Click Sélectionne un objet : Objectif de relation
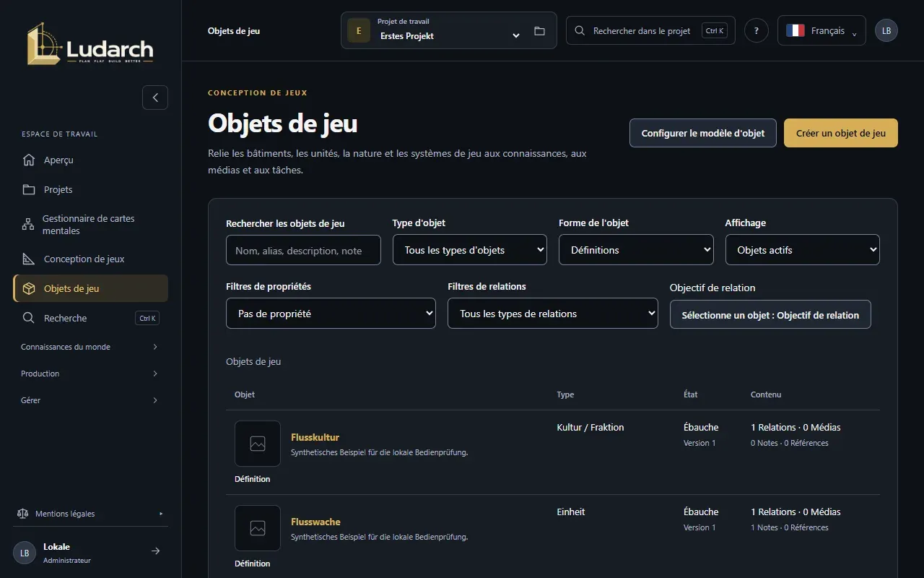Viewport: 924px width, 578px height. (x=770, y=315)
